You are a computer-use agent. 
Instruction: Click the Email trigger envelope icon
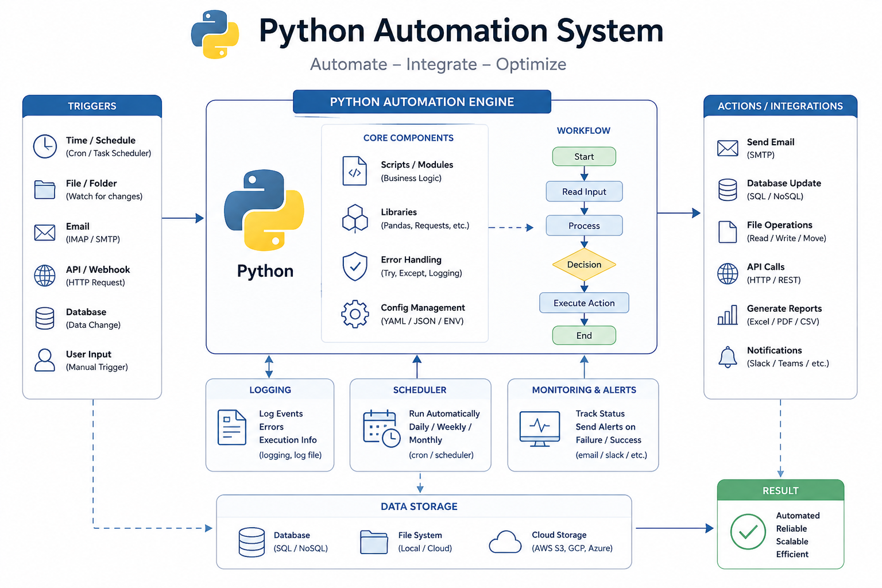[x=45, y=233]
